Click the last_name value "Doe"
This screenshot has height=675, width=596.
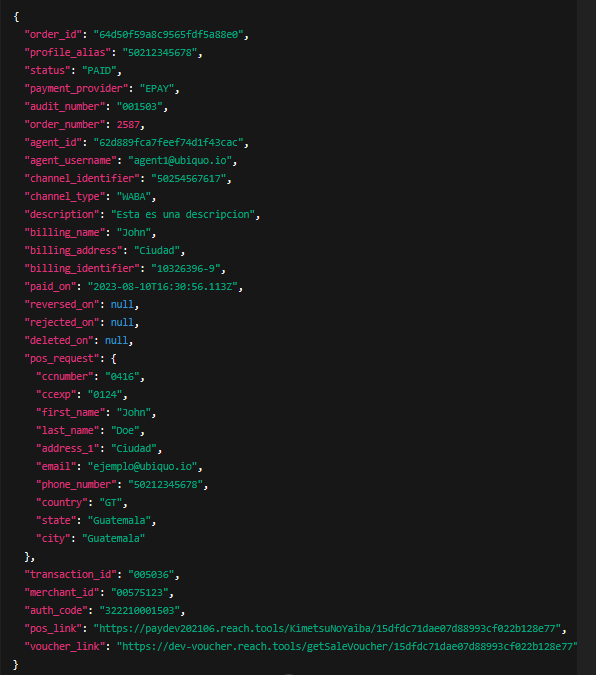[x=125, y=431]
